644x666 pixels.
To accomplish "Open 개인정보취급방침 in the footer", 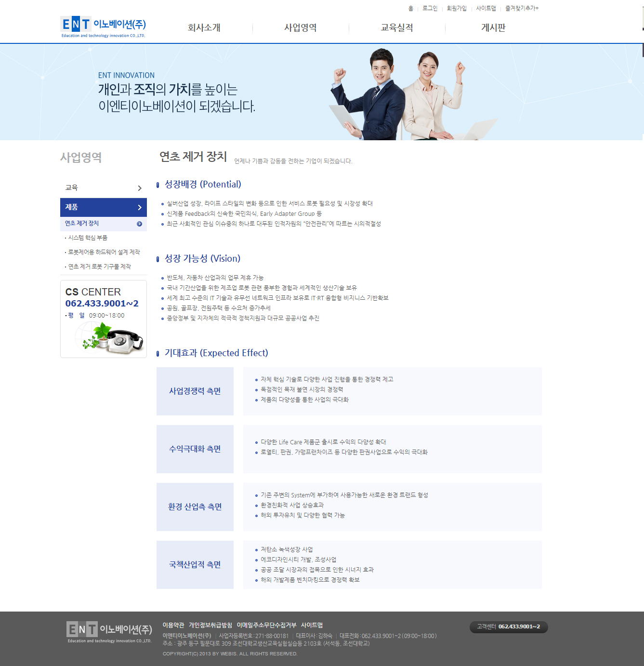I will point(210,625).
